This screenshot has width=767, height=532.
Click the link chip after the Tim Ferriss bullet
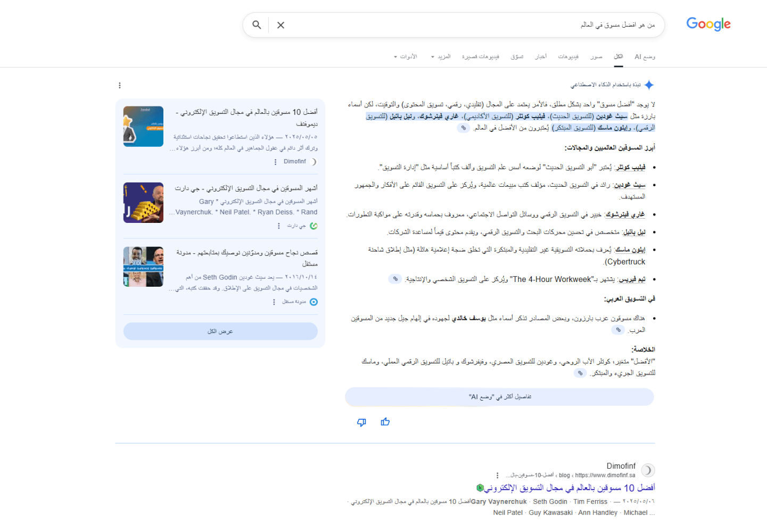(394, 279)
